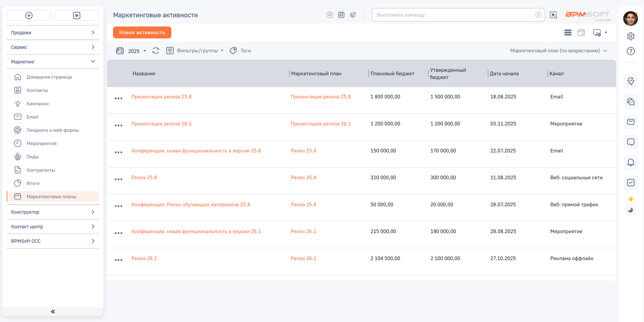Expand the Контакт центр section

53,227
